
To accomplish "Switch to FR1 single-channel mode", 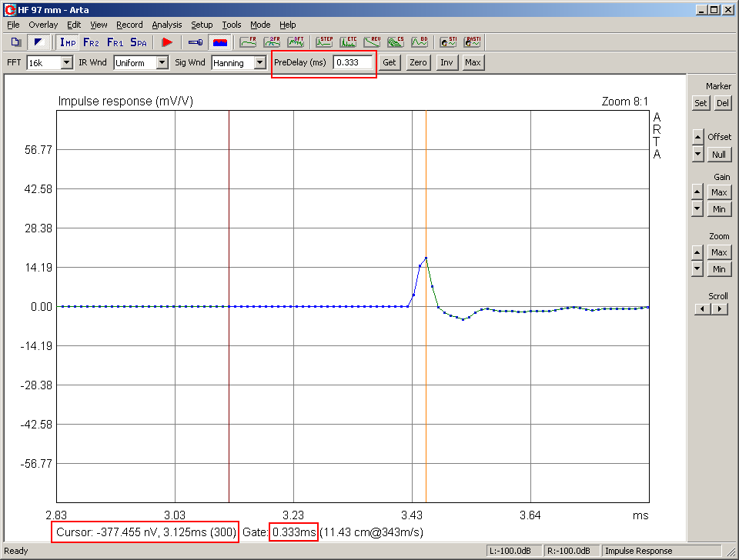I will click(x=115, y=42).
